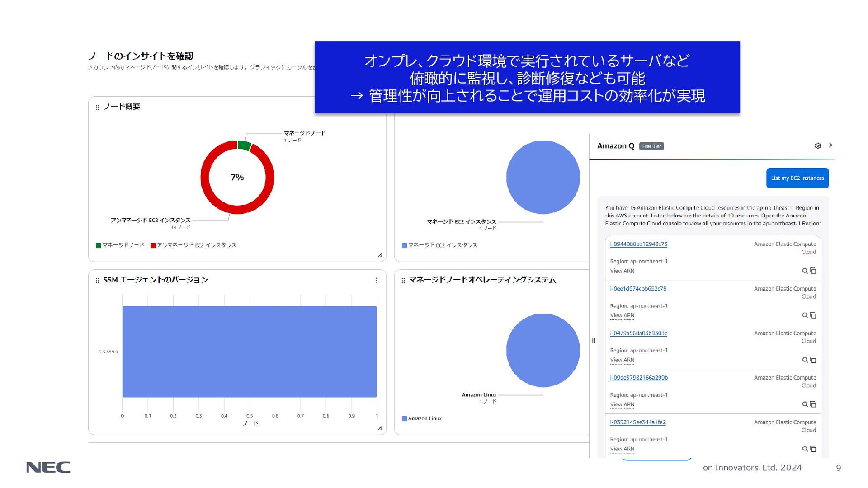Click the Amazon Linux pie chart
Screen dimensions: 868x488
(543, 350)
